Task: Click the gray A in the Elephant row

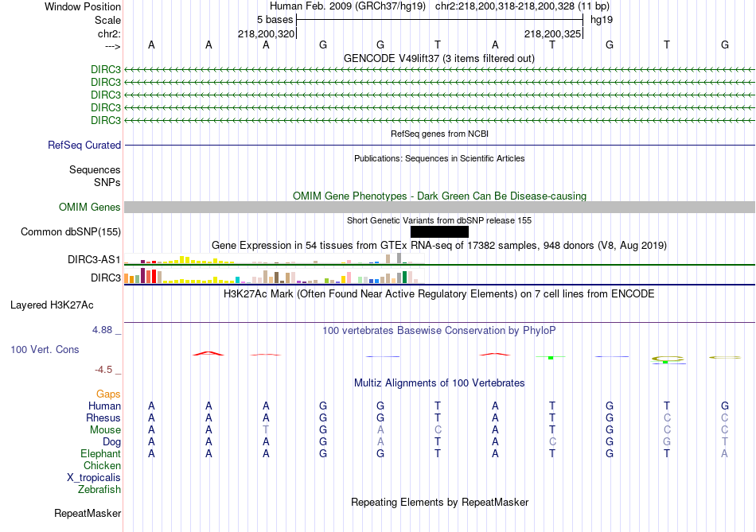Action: [x=724, y=453]
